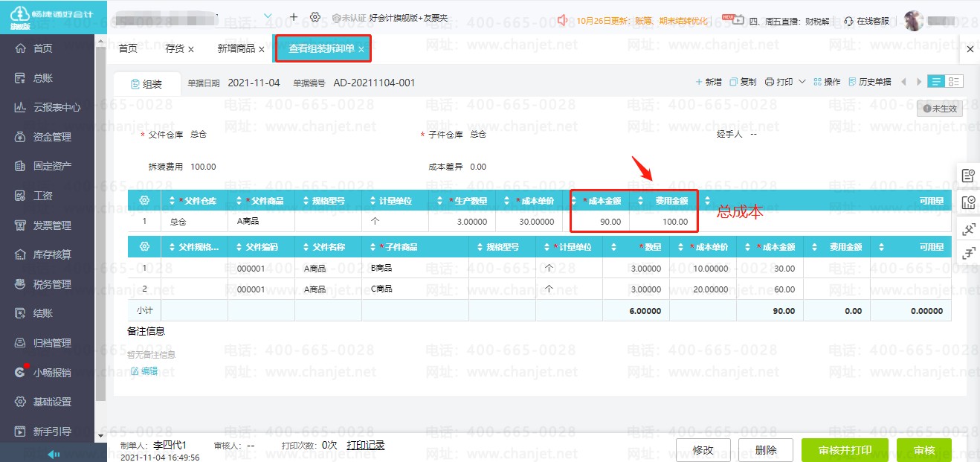Click the plus icon beside the company name
Image resolution: width=980 pixels, height=462 pixels.
point(294,17)
